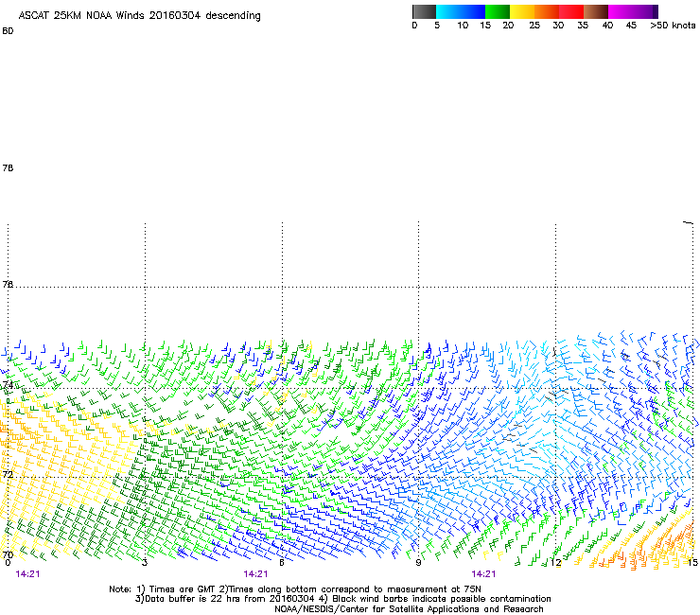Screen dimensions: 700x615
Task: Select the 14:21 time label nearest longitude 6
Action: (255, 574)
